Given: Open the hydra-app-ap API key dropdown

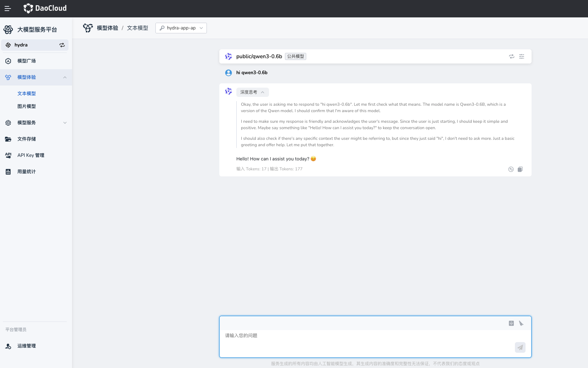Looking at the screenshot, I should pyautogui.click(x=181, y=28).
